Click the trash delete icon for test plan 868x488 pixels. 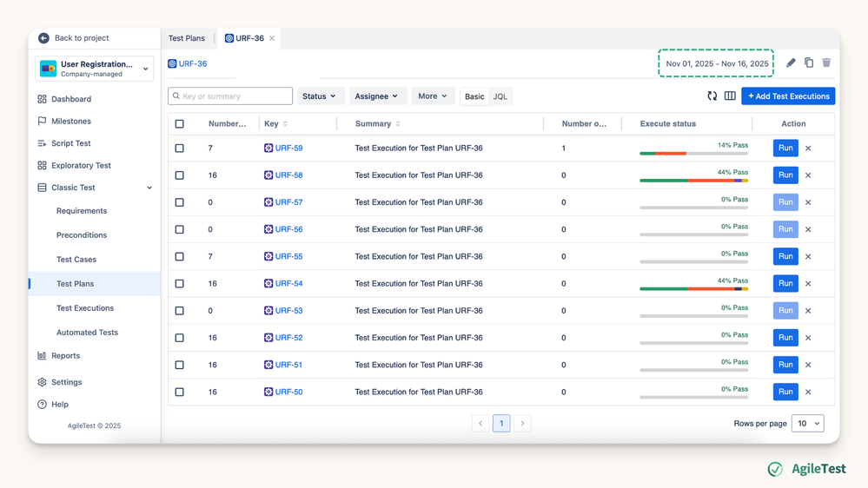[x=826, y=63]
